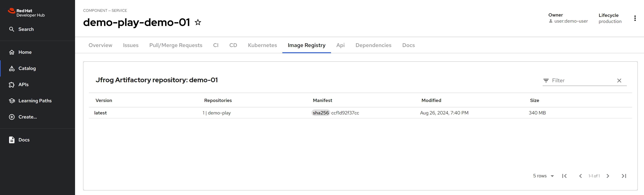This screenshot has height=195, width=644.
Task: Open the Pull/Merge Requests tab
Action: (x=176, y=45)
